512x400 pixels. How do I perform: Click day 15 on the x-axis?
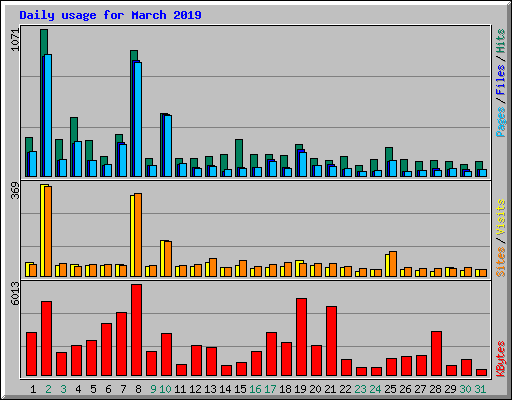tap(240, 389)
